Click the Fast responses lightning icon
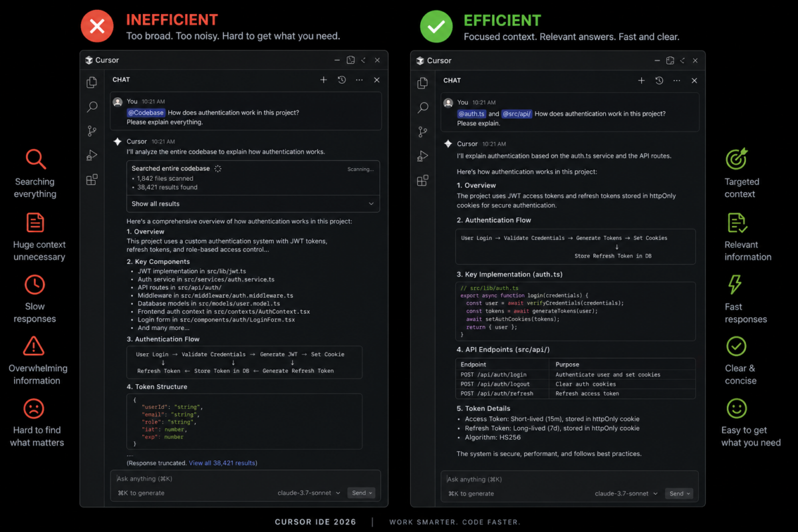This screenshot has height=532, width=798. point(735,285)
